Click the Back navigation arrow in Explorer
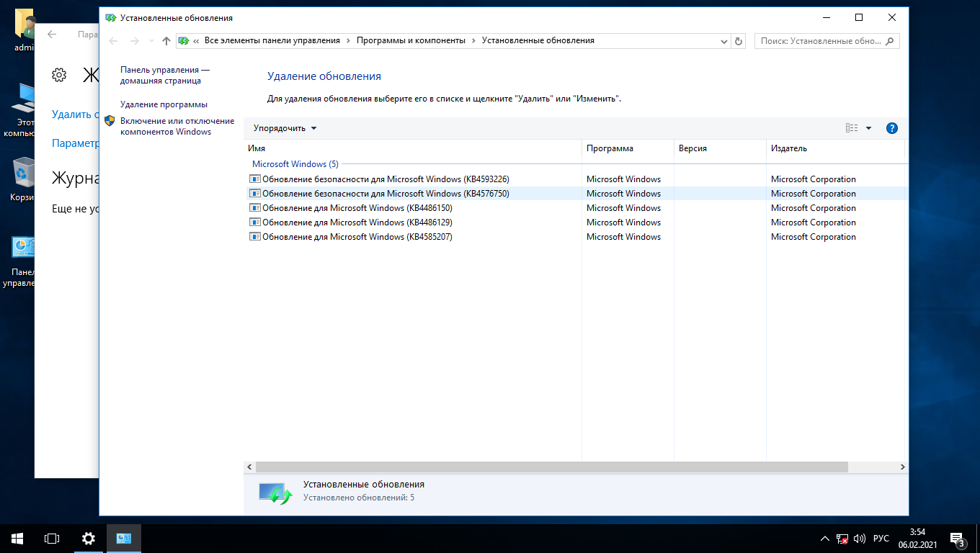980x553 pixels. click(113, 41)
